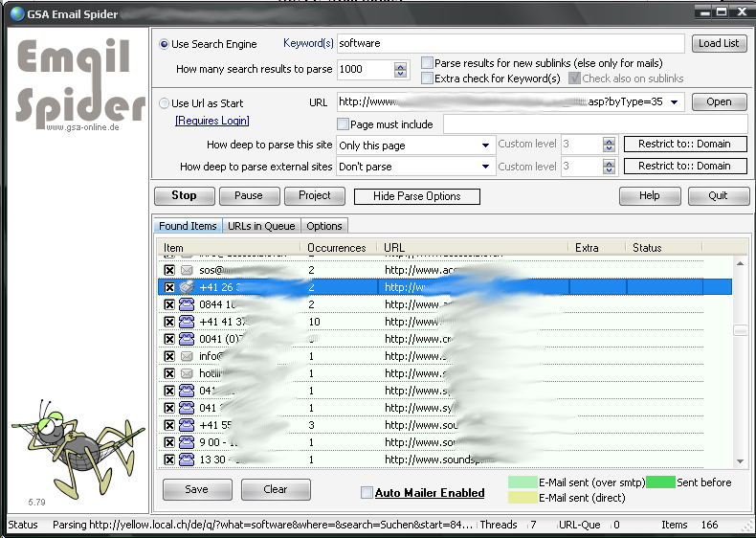The width and height of the screenshot is (756, 538).
Task: Toggle the Auto Mailer Enabled checkbox
Action: pyautogui.click(x=367, y=493)
